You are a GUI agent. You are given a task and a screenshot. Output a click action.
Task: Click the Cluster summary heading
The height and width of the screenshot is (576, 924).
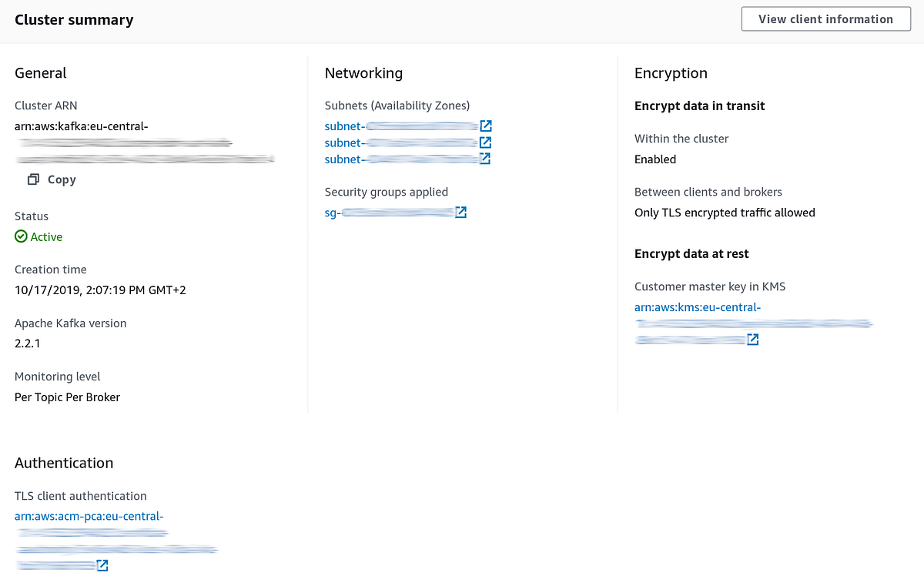click(74, 19)
